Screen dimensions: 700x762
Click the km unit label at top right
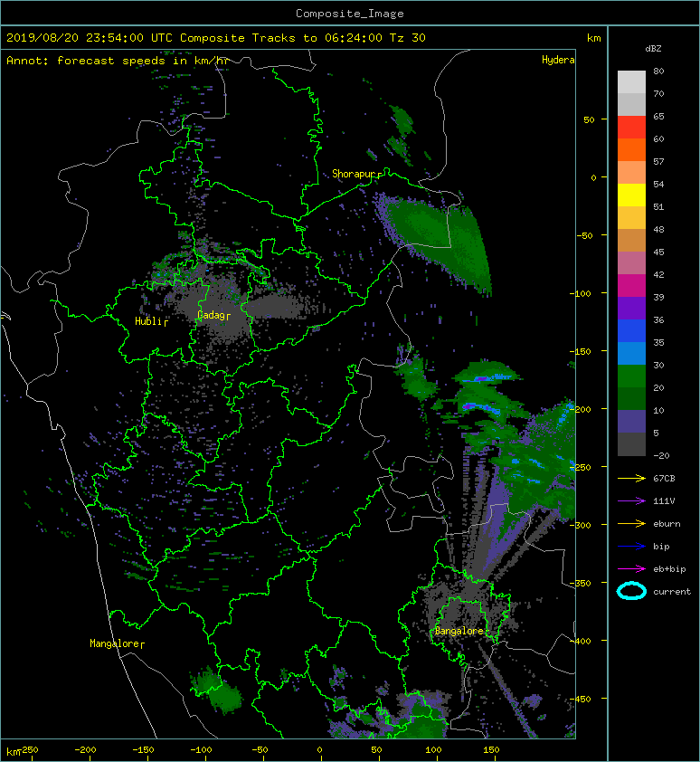click(593, 38)
